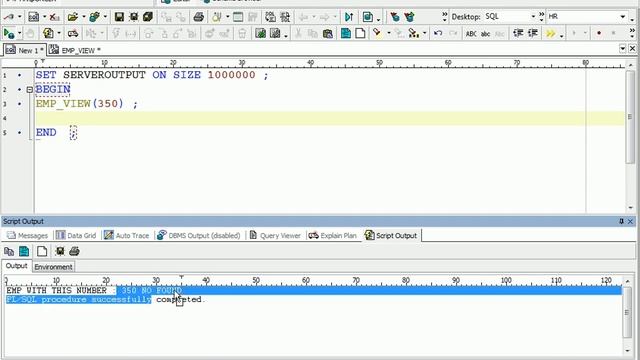Click the teal document icon in editor toolbar
Image resolution: width=640 pixels, height=360 pixels.
pos(346,33)
